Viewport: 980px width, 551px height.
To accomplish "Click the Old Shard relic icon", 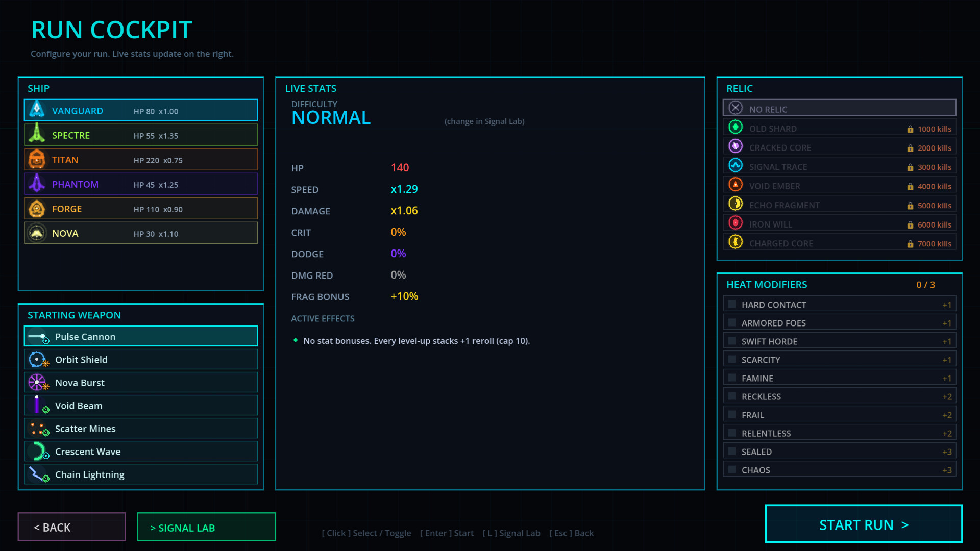I will tap(736, 127).
